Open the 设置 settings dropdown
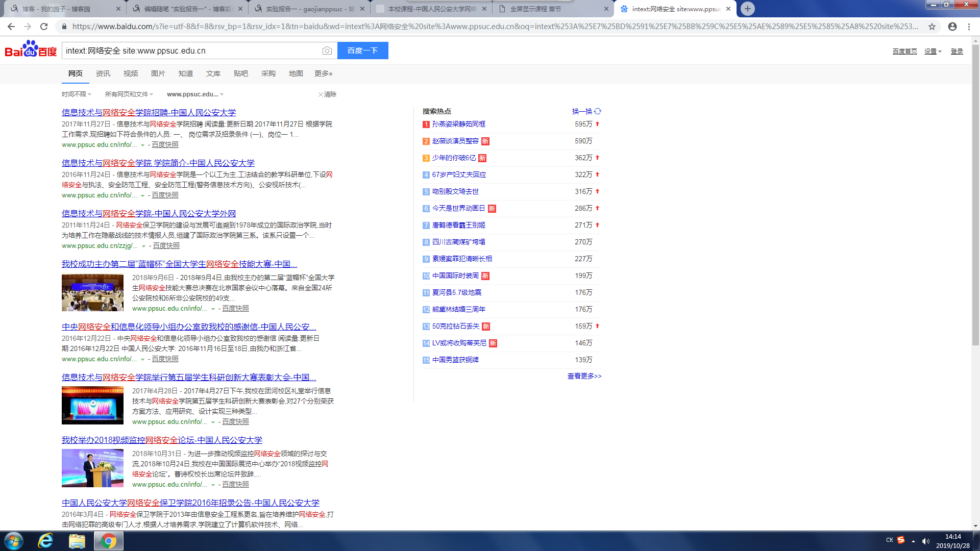The width and height of the screenshot is (980, 551). click(x=933, y=52)
